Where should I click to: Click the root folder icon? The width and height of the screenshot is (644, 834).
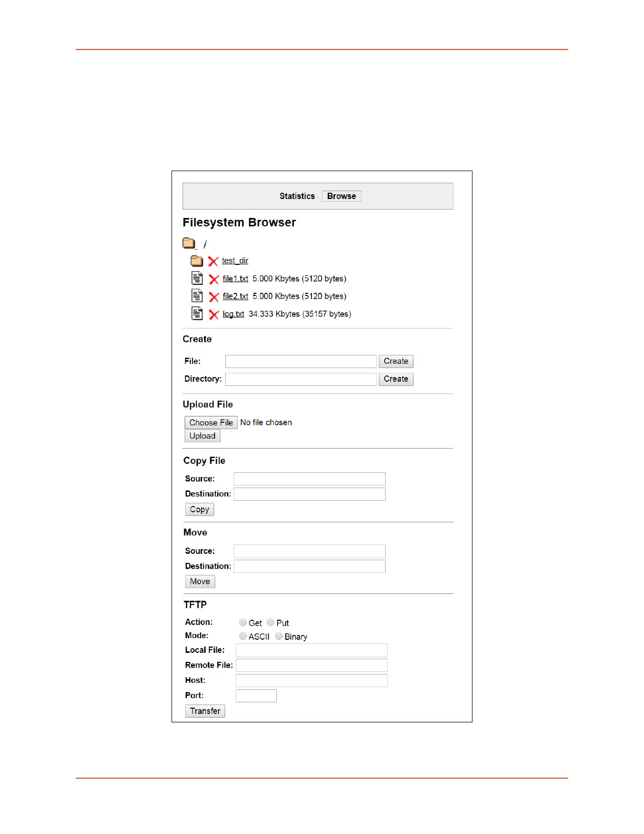[189, 243]
